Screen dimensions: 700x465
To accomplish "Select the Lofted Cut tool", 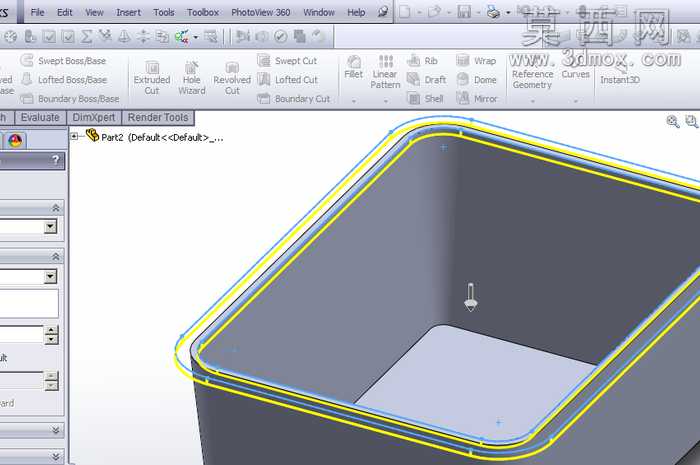I will point(288,80).
